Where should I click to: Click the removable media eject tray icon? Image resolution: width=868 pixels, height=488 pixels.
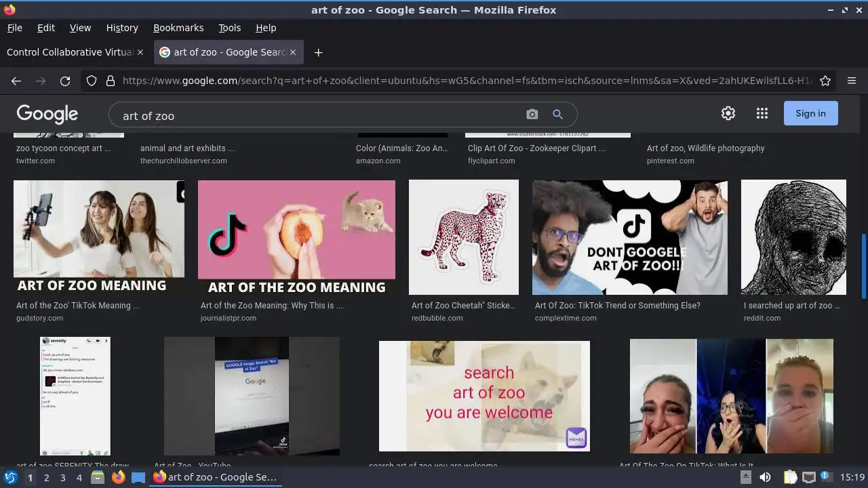tap(745, 477)
